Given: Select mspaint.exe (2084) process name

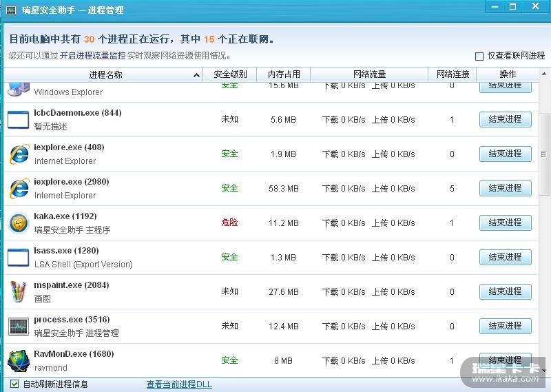Looking at the screenshot, I should point(72,285).
